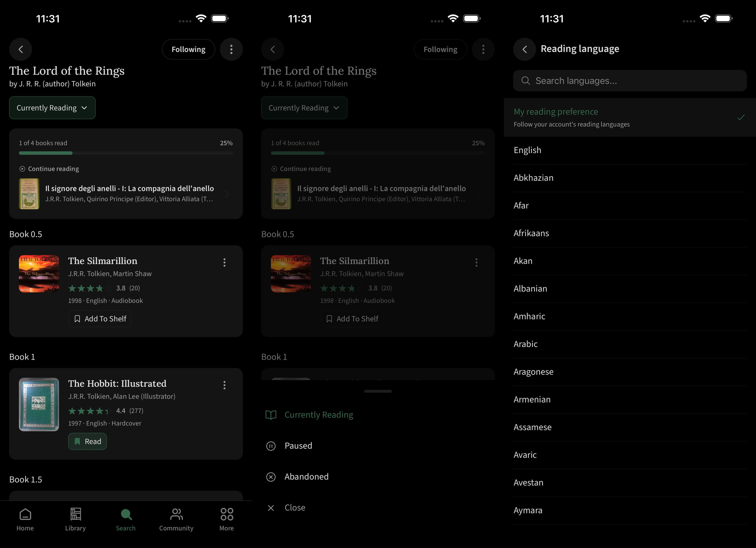Click the battery icon on Reading language screen
Viewport: 756px width, 548px height.
coord(724,18)
